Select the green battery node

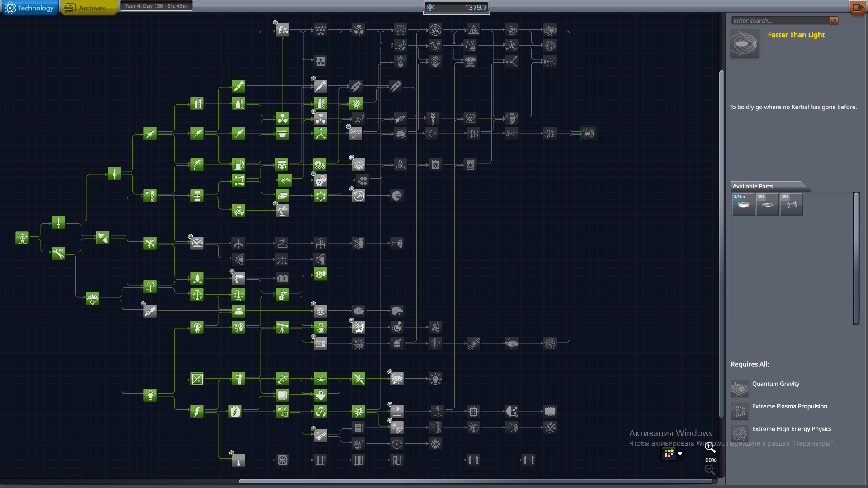235,411
